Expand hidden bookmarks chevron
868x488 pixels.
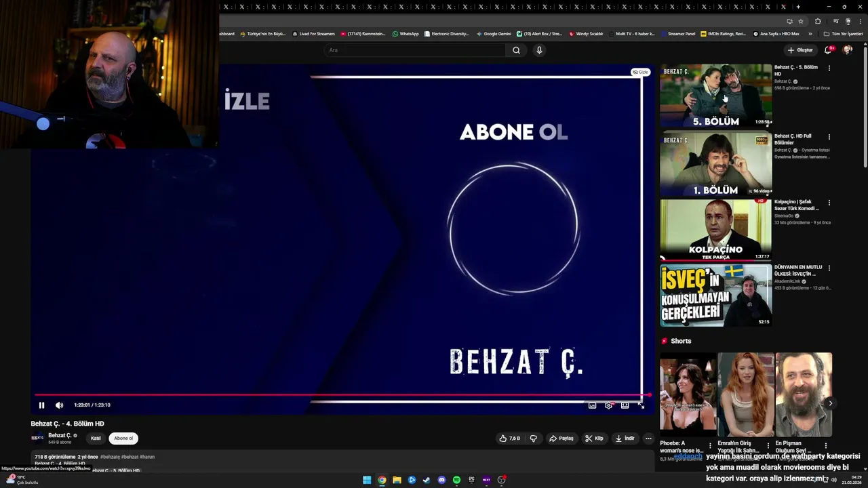point(810,33)
